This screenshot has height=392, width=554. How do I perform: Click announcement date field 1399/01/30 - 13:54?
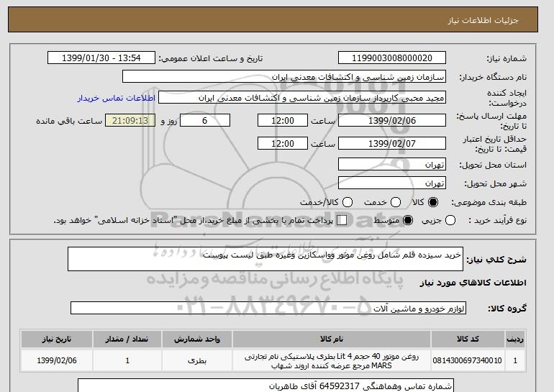[x=101, y=58]
